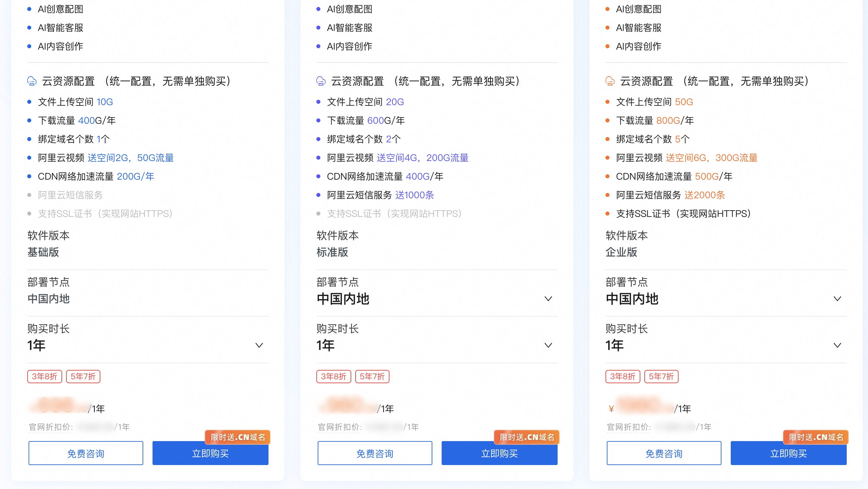Click the 3年8折 discount badge on 基础版
868x489 pixels.
coord(44,377)
